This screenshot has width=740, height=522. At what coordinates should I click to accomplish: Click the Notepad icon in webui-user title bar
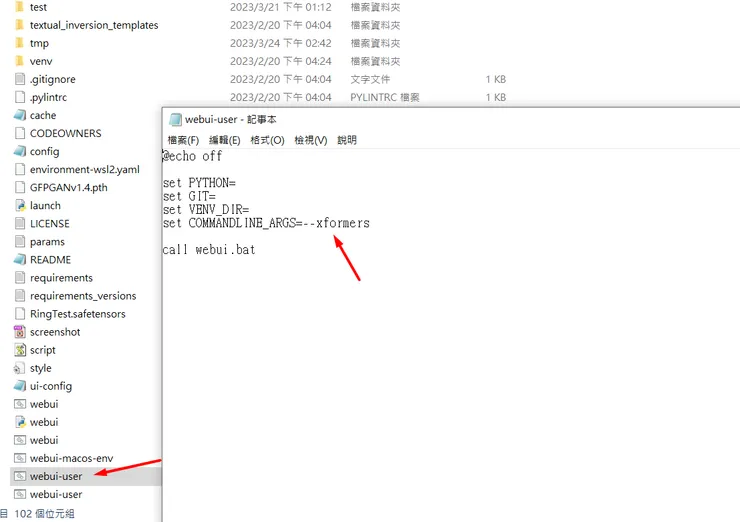(x=175, y=119)
